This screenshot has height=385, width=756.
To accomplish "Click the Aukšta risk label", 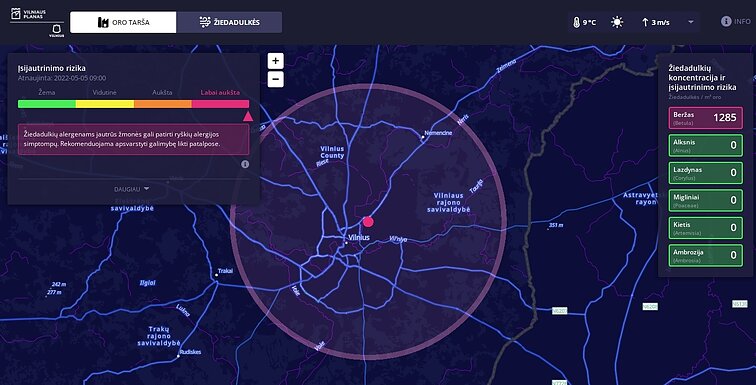I will pyautogui.click(x=162, y=93).
